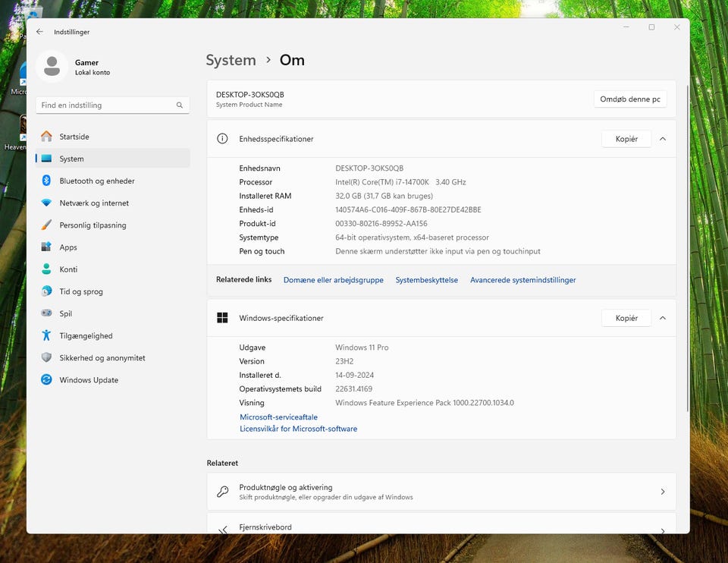This screenshot has height=563, width=728.
Task: Click the Omdøb denne pc button
Action: [629, 99]
